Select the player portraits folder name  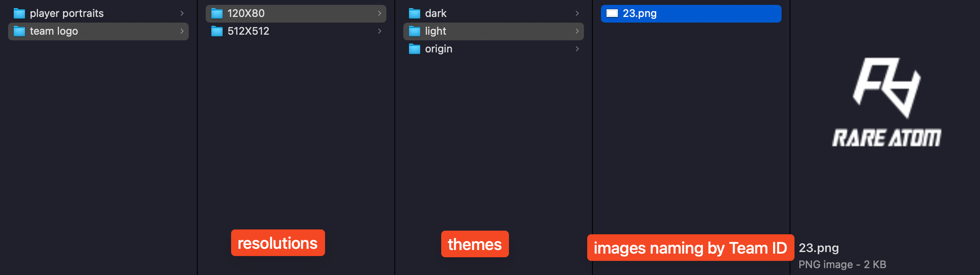[67, 14]
